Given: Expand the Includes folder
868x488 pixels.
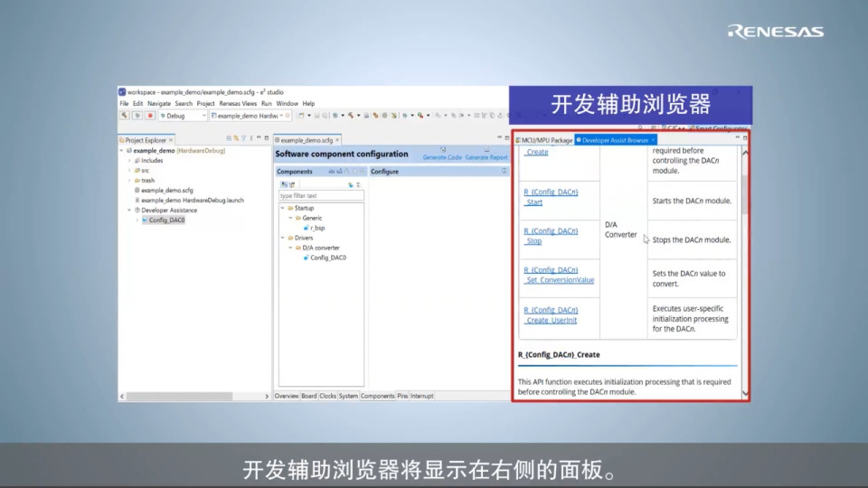Looking at the screenshot, I should [x=129, y=161].
